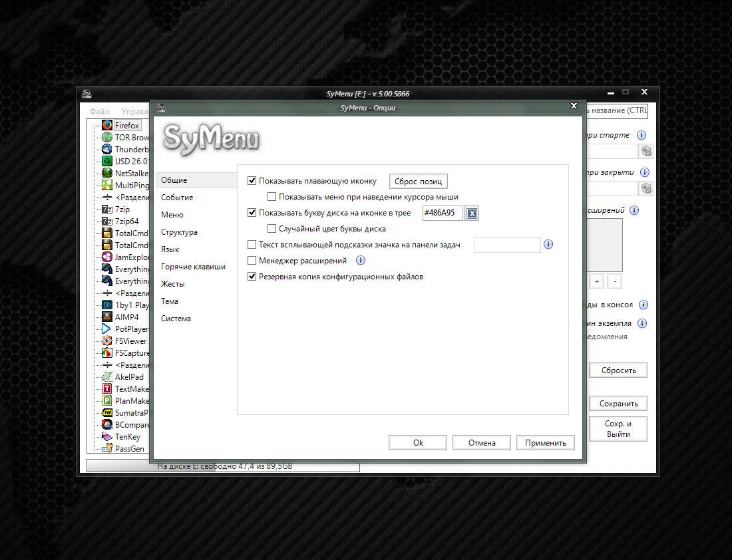Click the PassGen icon in tree
Screen dimensions: 732x560
[x=107, y=448]
